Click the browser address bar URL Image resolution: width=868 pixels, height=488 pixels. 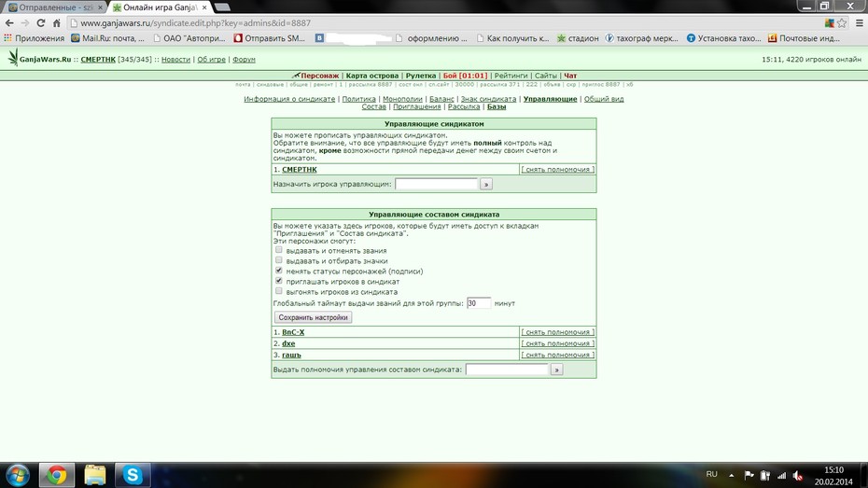[195, 23]
